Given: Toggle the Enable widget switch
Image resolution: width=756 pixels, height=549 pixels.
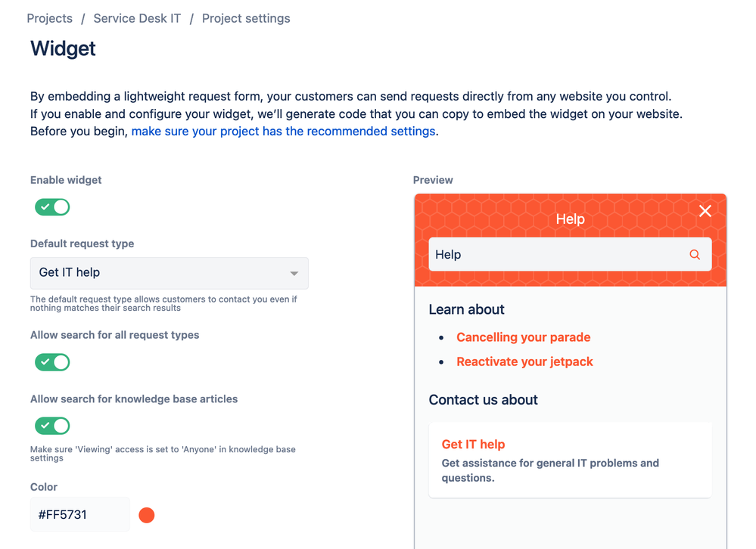Looking at the screenshot, I should (x=52, y=207).
